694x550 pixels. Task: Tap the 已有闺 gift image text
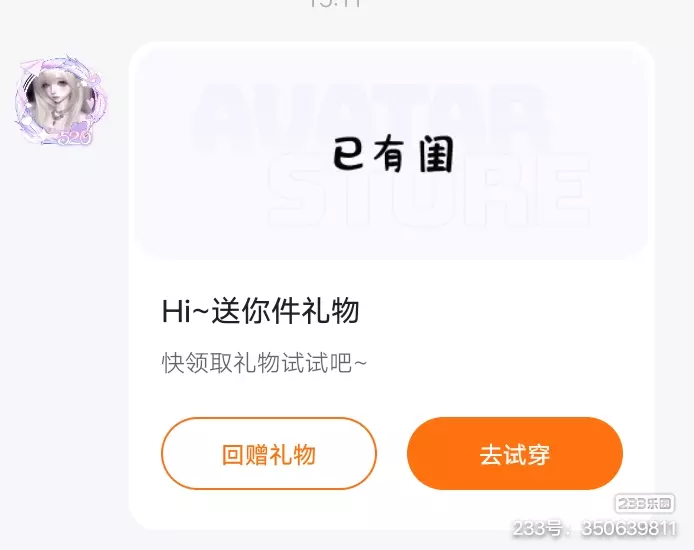coord(393,154)
